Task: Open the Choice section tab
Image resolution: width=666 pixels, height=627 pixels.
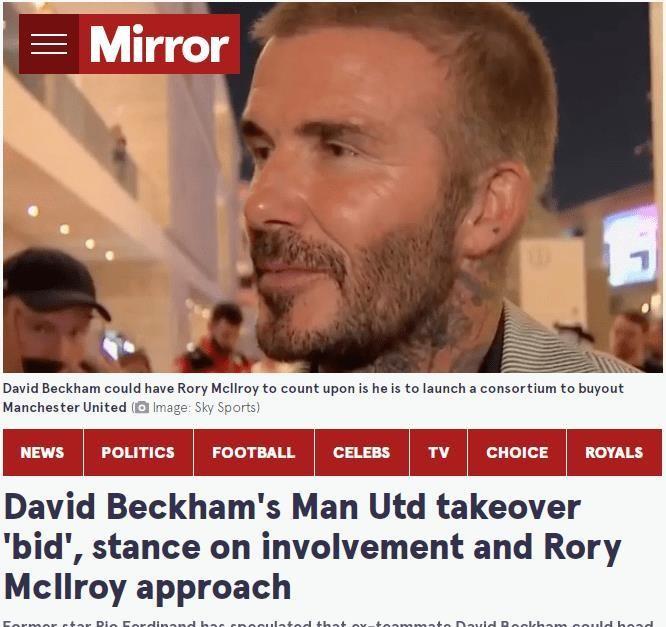Action: 517,452
